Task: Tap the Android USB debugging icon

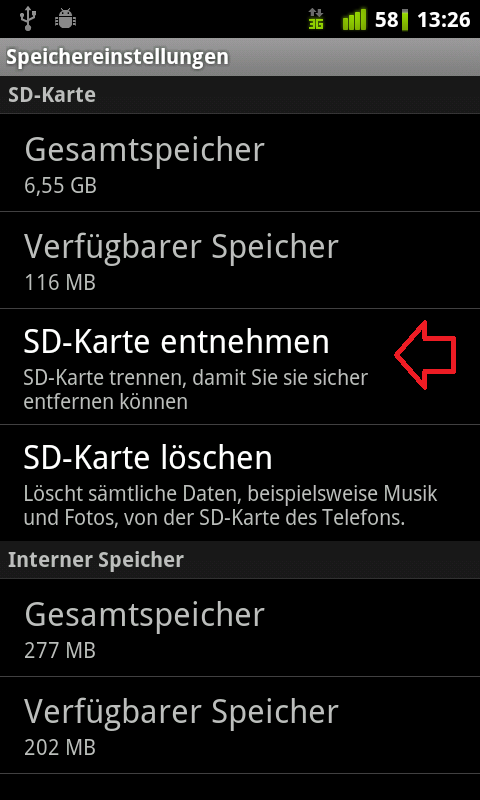Action: coord(65,19)
